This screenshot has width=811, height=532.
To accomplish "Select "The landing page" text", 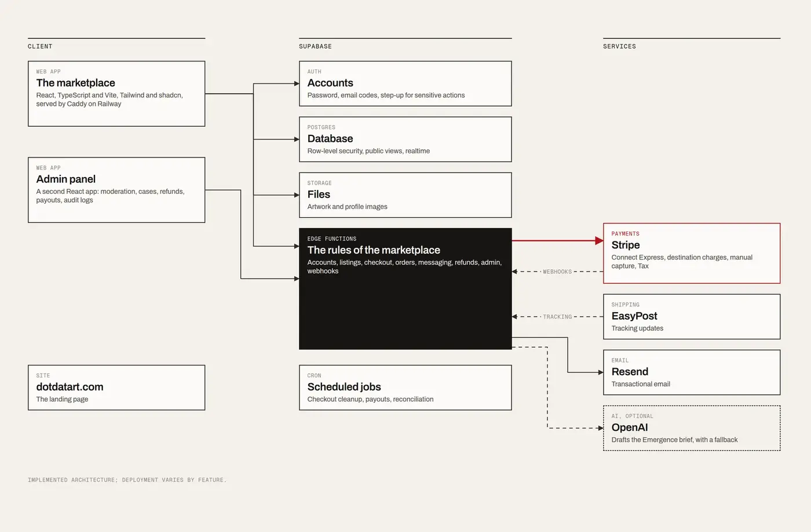I will pos(62,399).
